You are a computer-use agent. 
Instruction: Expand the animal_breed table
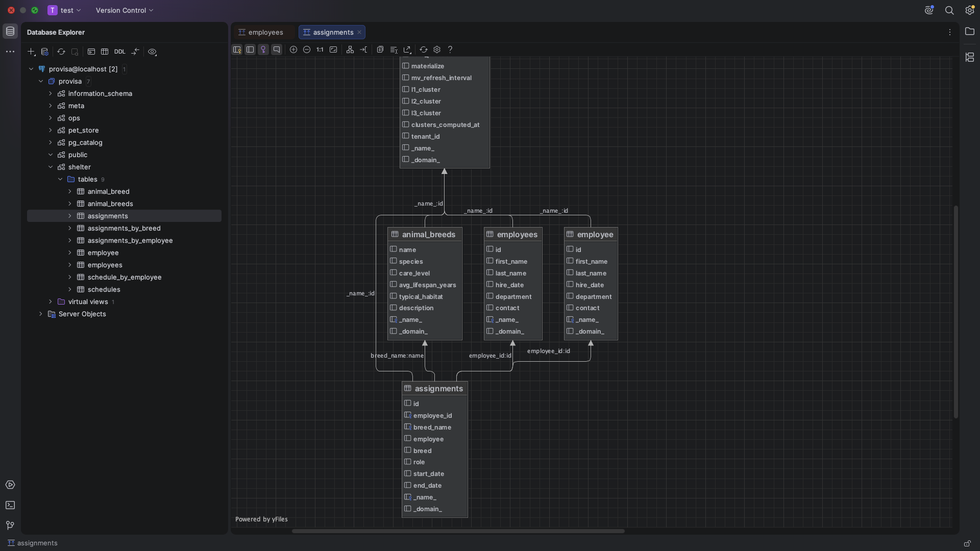coord(70,191)
